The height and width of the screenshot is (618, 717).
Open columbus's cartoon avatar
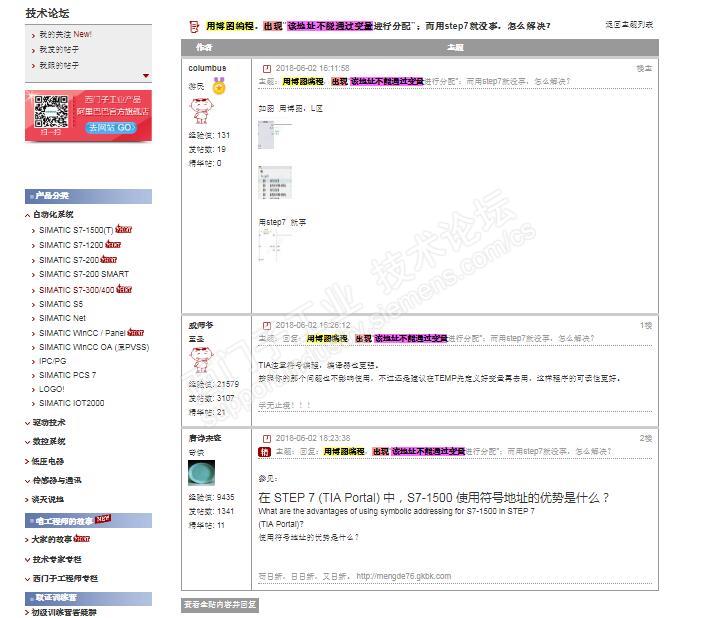tap(201, 111)
